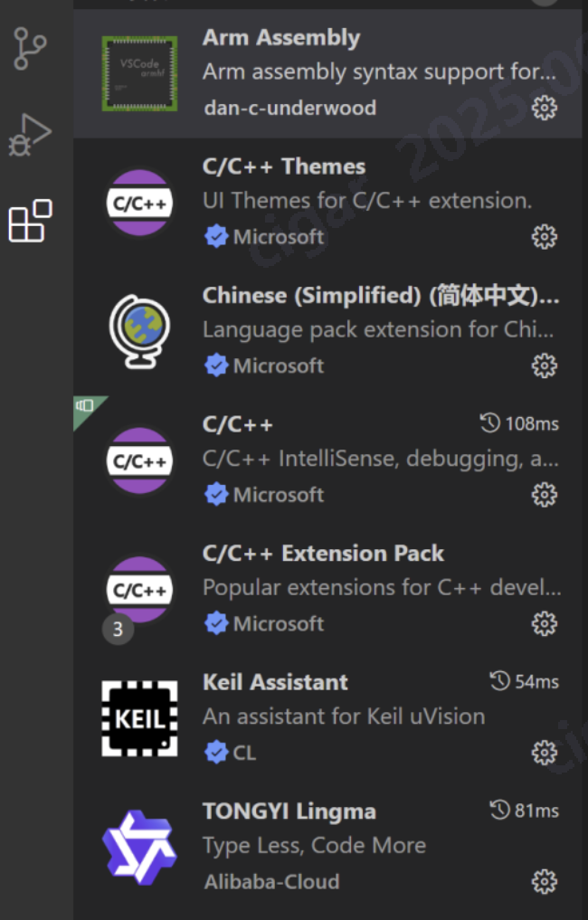Select the Extensions icon in the activity bar

click(31, 221)
